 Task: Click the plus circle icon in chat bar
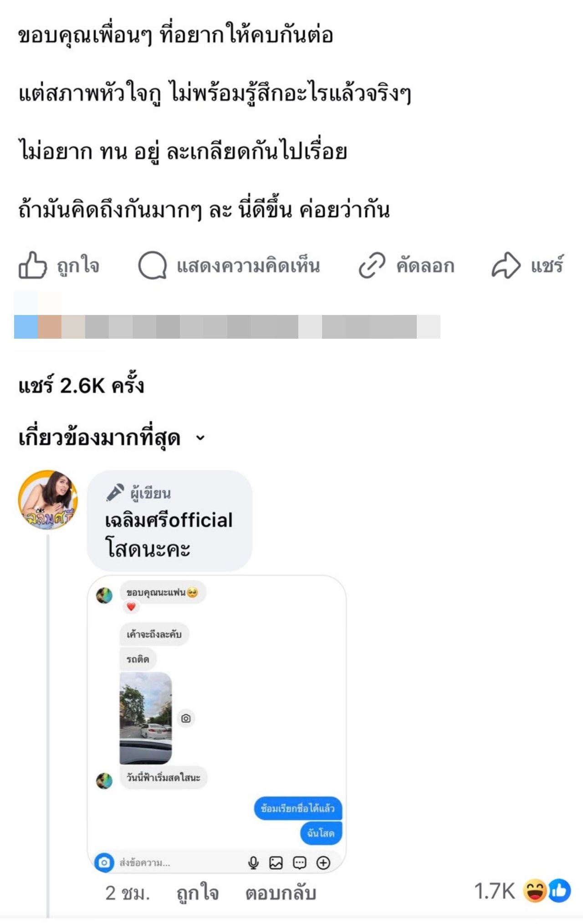pos(323,862)
